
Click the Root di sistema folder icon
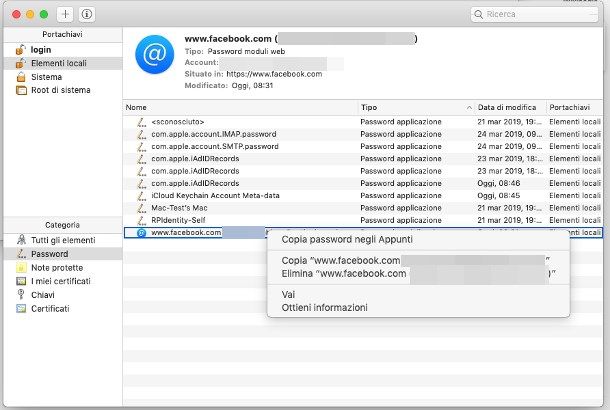(21, 90)
